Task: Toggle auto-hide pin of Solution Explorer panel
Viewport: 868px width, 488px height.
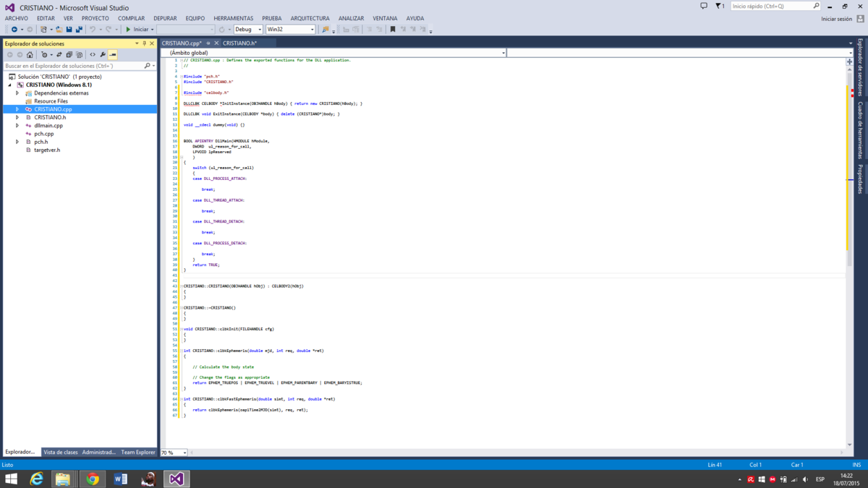Action: tap(144, 43)
